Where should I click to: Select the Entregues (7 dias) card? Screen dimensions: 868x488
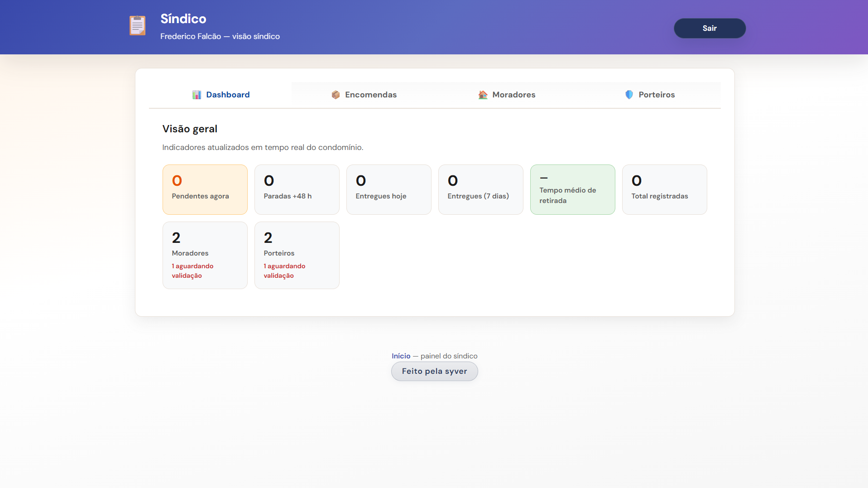coord(481,189)
